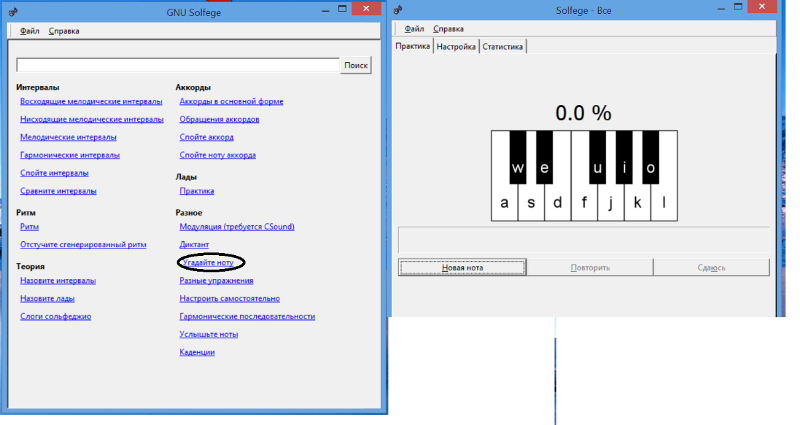The height and width of the screenshot is (425, 800).
Task: Open Файл menu in GNU Solfege window
Action: tap(30, 31)
